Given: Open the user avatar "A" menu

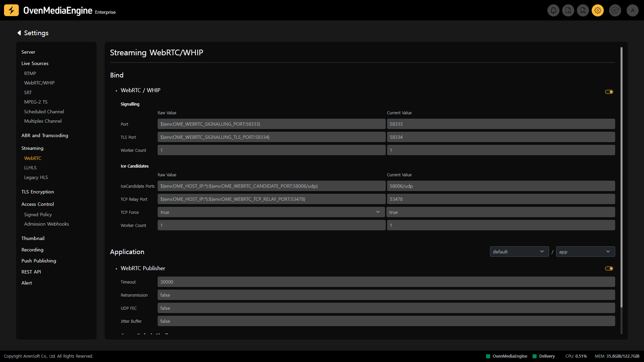Looking at the screenshot, I should (x=632, y=10).
